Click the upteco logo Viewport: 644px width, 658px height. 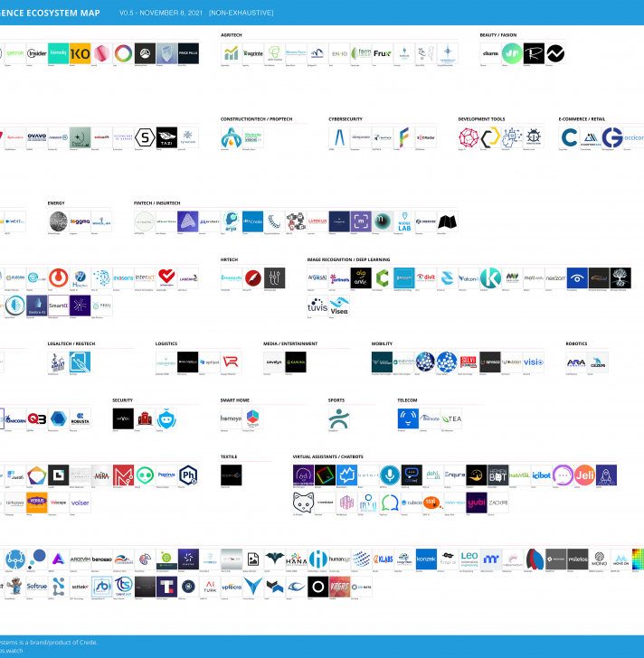point(232,587)
